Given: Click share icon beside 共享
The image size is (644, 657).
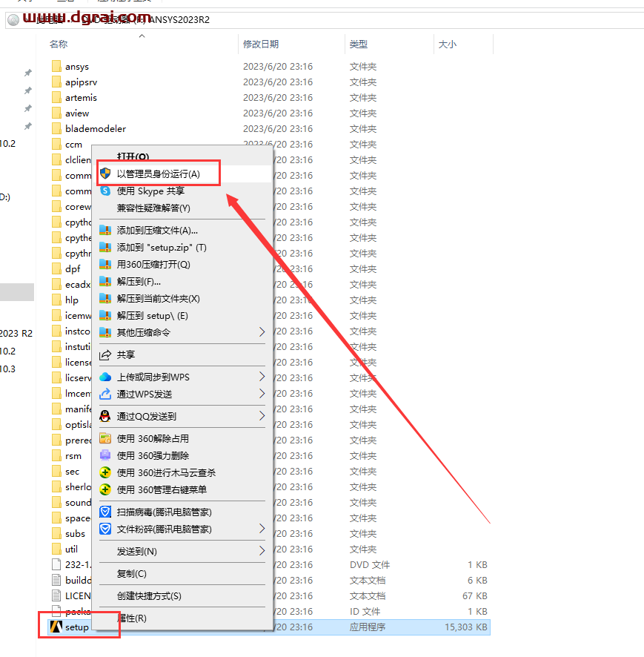Looking at the screenshot, I should click(x=105, y=355).
